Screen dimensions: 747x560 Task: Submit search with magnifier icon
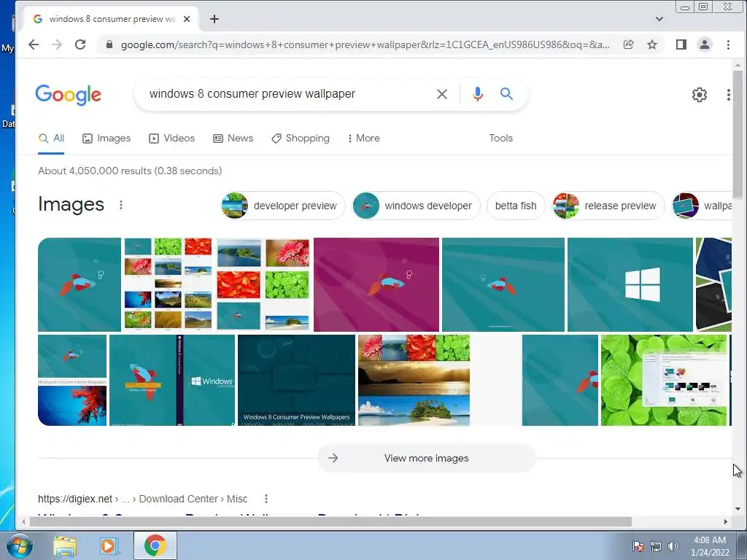[506, 94]
